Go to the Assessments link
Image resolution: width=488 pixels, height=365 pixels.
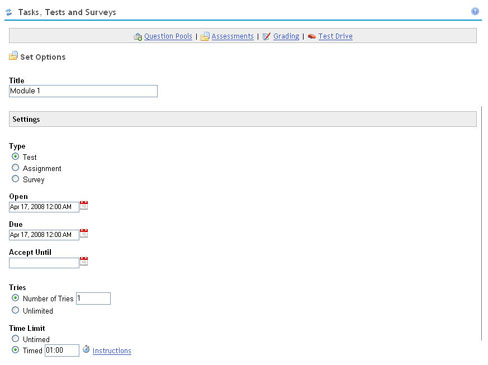coord(232,36)
